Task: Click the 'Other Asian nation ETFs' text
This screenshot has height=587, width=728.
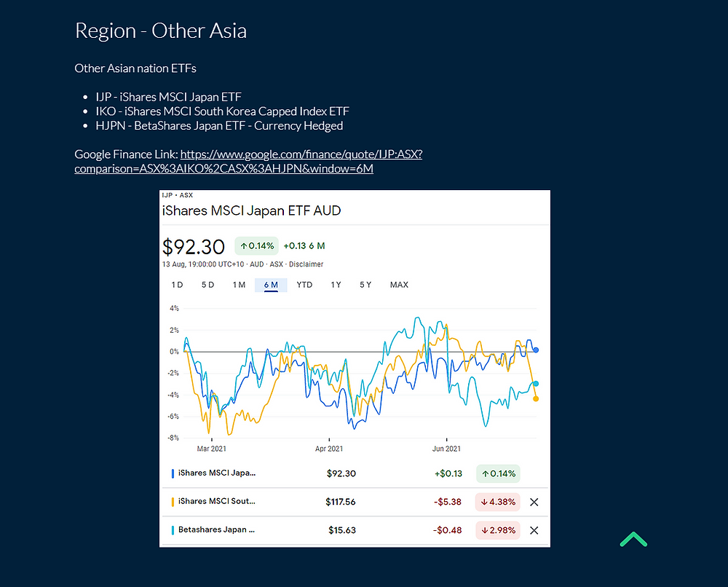Action: coord(135,68)
